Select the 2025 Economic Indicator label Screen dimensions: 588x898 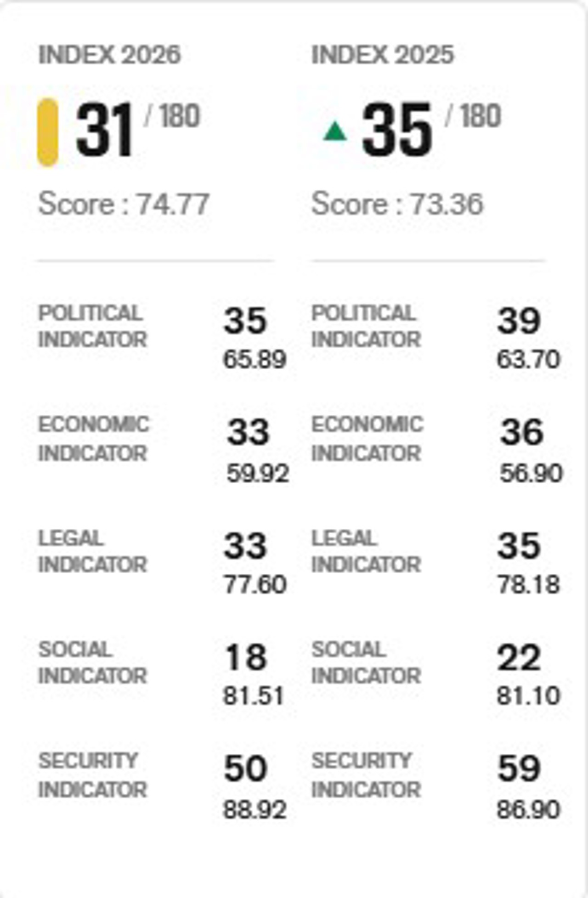click(x=367, y=439)
